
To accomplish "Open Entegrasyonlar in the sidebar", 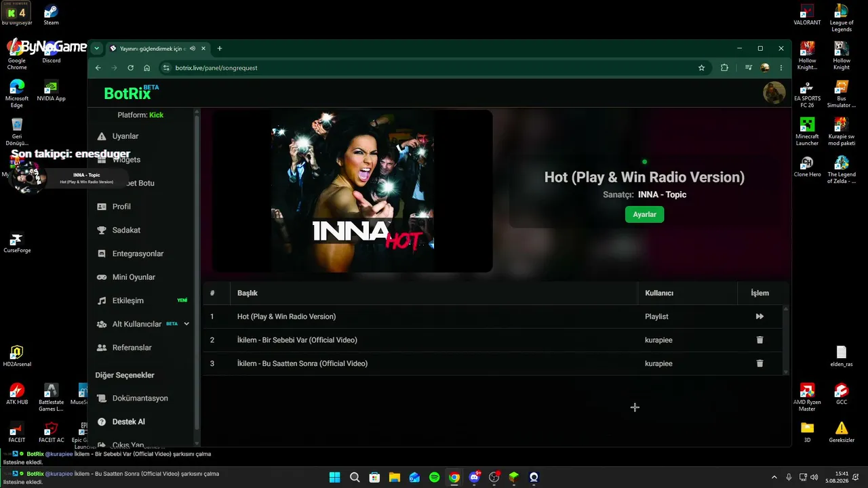I will (138, 253).
